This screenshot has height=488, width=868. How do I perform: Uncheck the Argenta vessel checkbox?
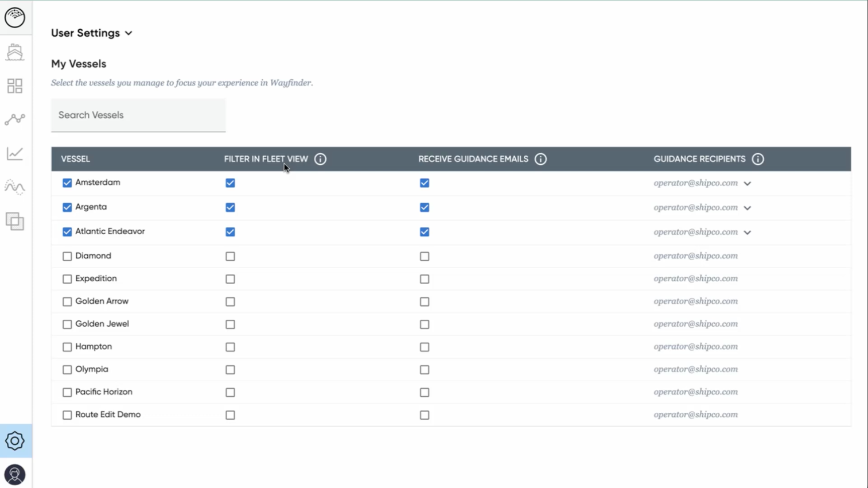pos(67,207)
